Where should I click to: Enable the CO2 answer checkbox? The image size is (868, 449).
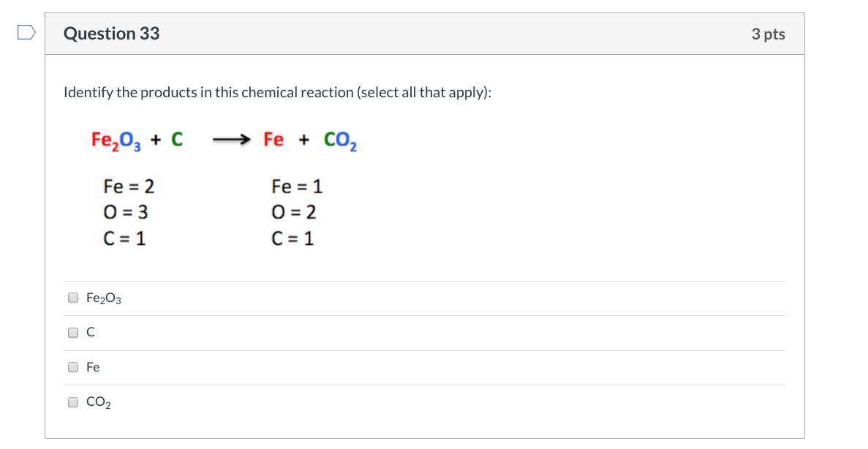point(73,401)
